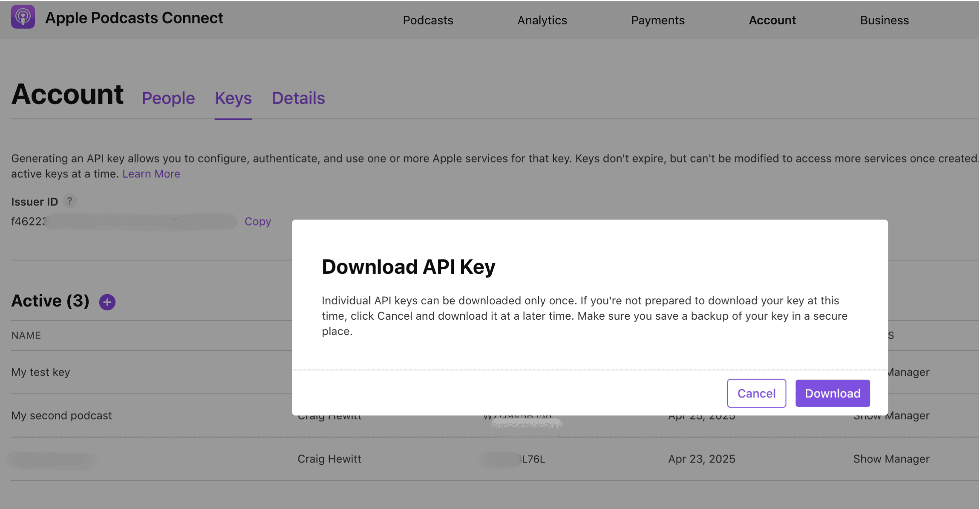The width and height of the screenshot is (980, 509).
Task: Click the Apple Podcasts Connect logo icon
Action: click(x=23, y=17)
